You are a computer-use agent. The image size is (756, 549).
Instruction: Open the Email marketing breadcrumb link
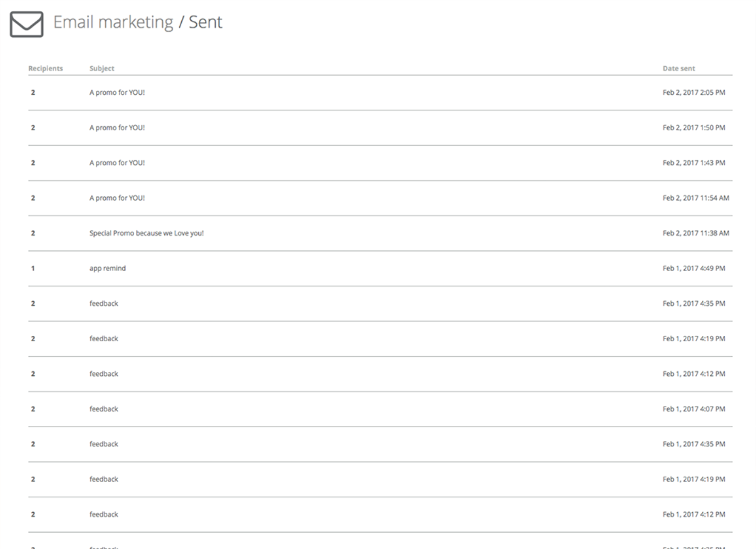[113, 22]
